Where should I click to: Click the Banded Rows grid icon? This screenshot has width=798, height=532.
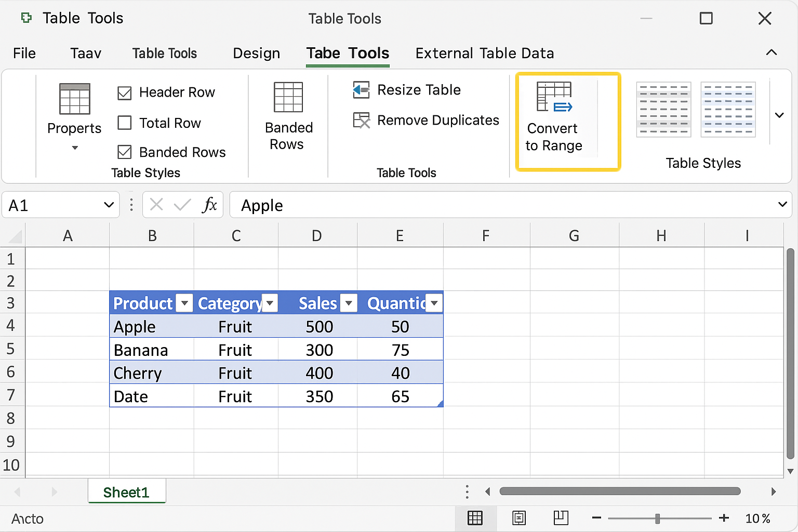tap(288, 97)
